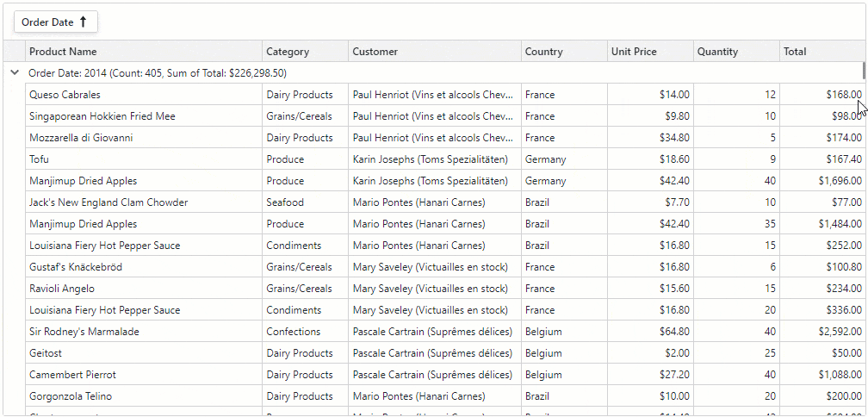Sort by the Total column header
The image size is (868, 417).
click(795, 52)
